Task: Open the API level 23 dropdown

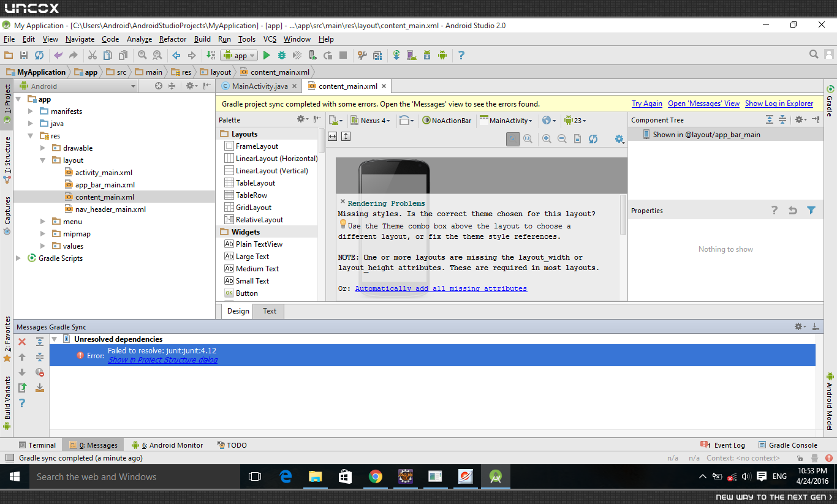Action: click(x=575, y=121)
